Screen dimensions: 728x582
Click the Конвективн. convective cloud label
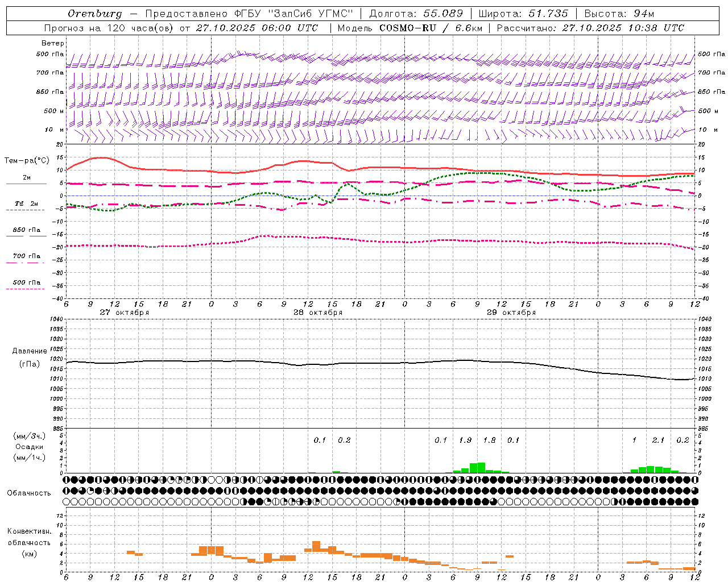(29, 531)
